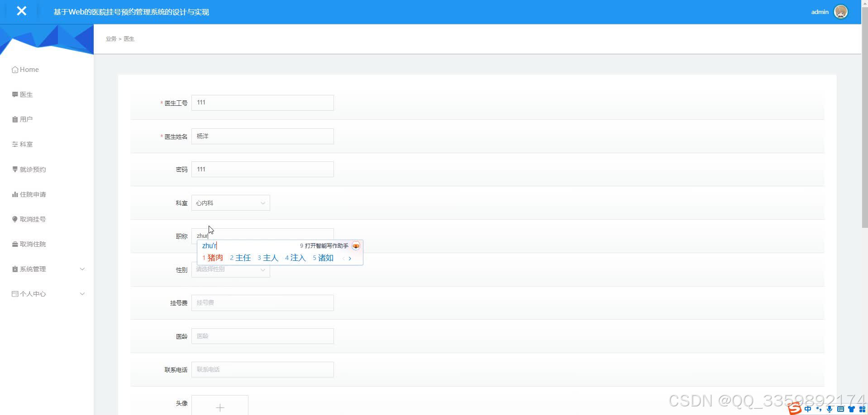This screenshot has width=868, height=415.
Task: Select IME candidate 5 诸如
Action: point(323,258)
